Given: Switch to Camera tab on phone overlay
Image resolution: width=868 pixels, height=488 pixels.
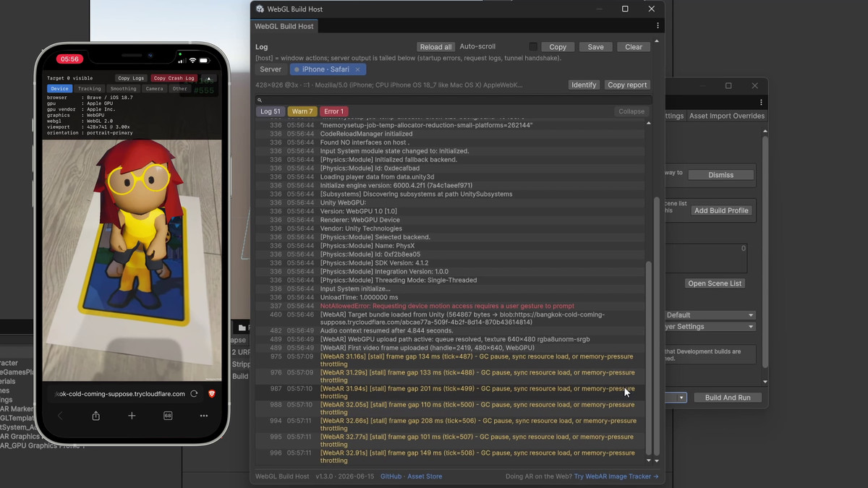Looking at the screenshot, I should coord(154,89).
